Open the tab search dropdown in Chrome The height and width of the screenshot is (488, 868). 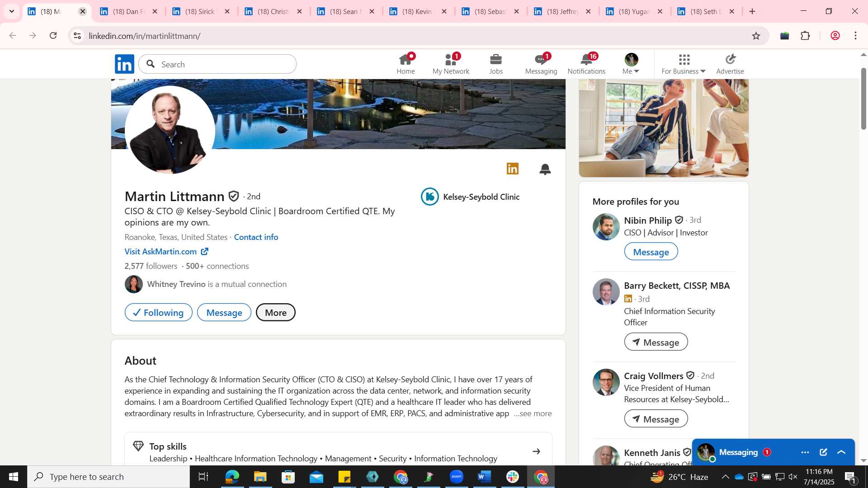point(12,11)
